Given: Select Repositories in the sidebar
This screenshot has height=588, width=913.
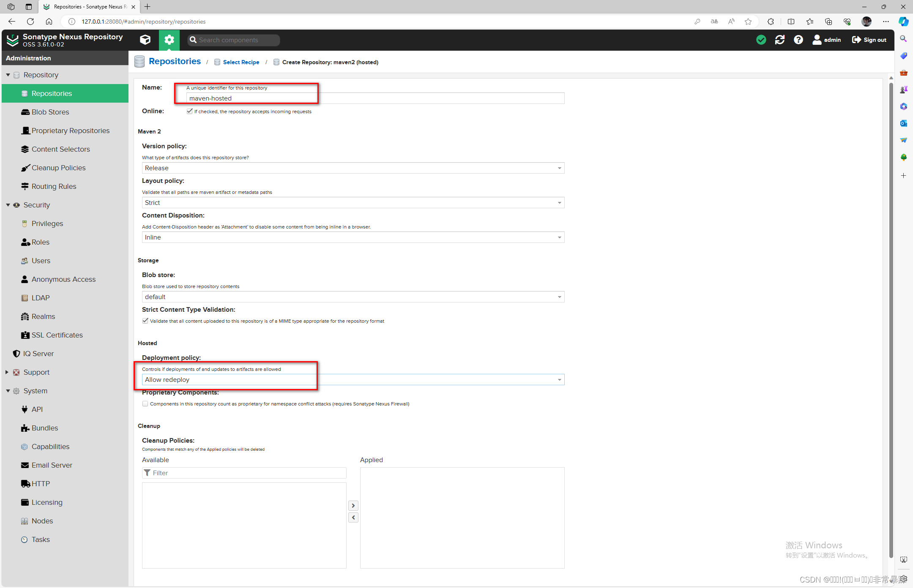Looking at the screenshot, I should [65, 93].
